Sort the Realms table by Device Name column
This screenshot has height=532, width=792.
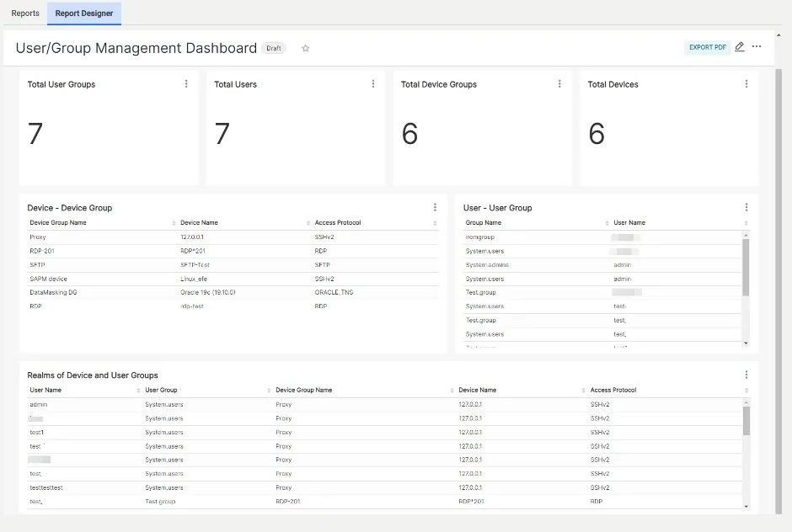tap(583, 391)
